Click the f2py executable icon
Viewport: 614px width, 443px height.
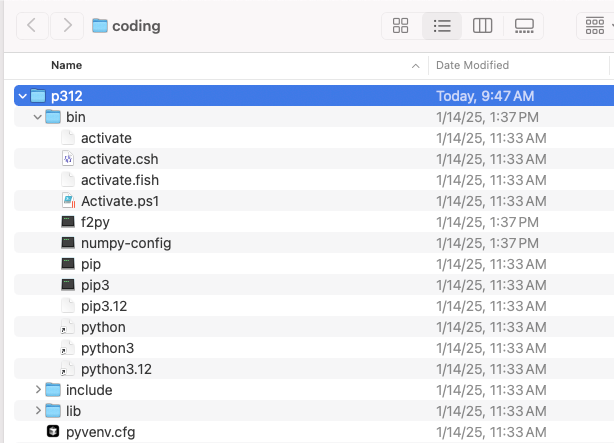point(68,222)
